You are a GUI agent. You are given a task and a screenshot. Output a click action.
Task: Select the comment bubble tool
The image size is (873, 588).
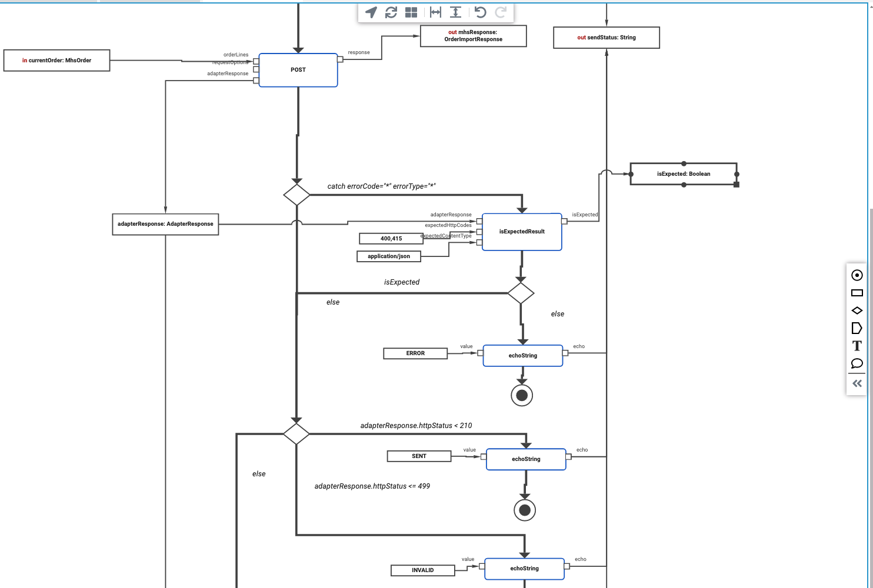857,363
